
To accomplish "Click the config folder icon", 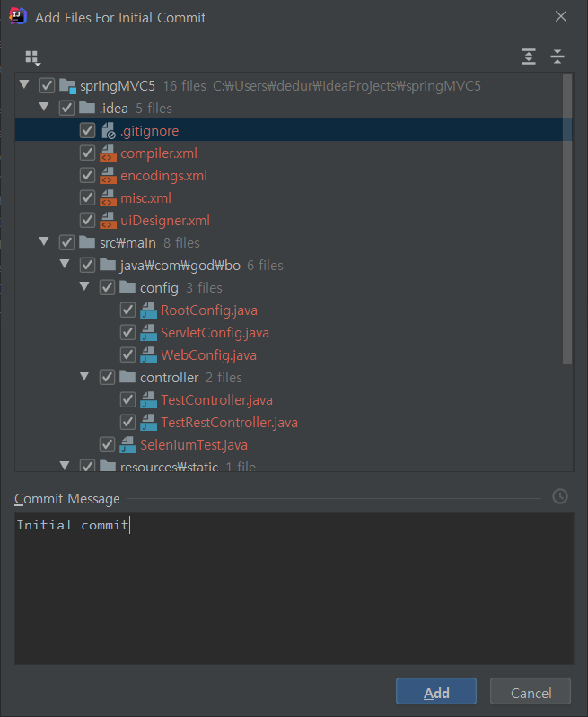I will tap(127, 286).
